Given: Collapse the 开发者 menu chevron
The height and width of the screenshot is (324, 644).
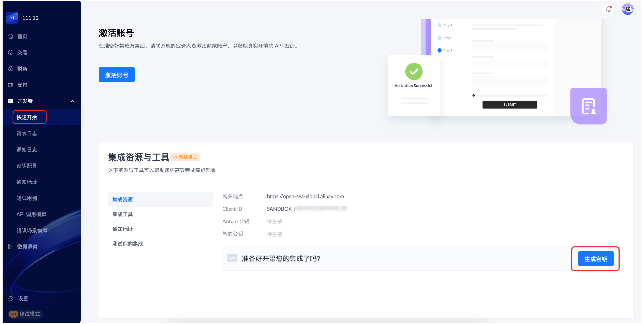Looking at the screenshot, I should (x=72, y=101).
